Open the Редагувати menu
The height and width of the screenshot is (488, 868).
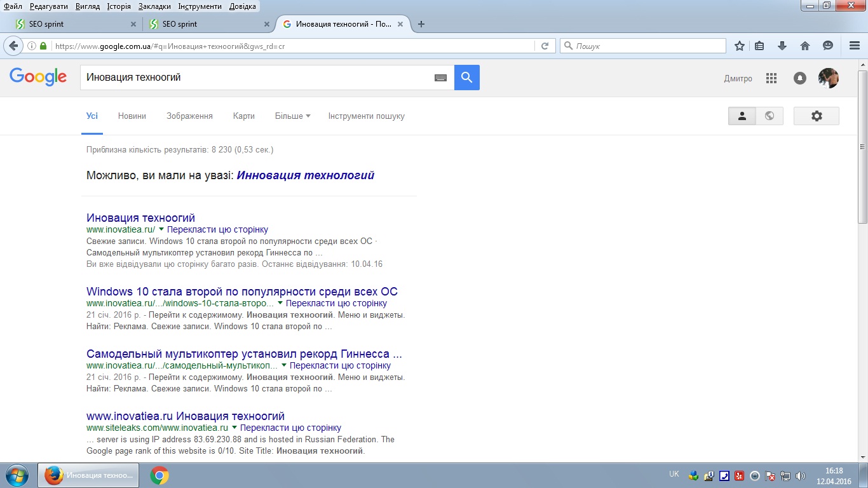[x=49, y=6]
